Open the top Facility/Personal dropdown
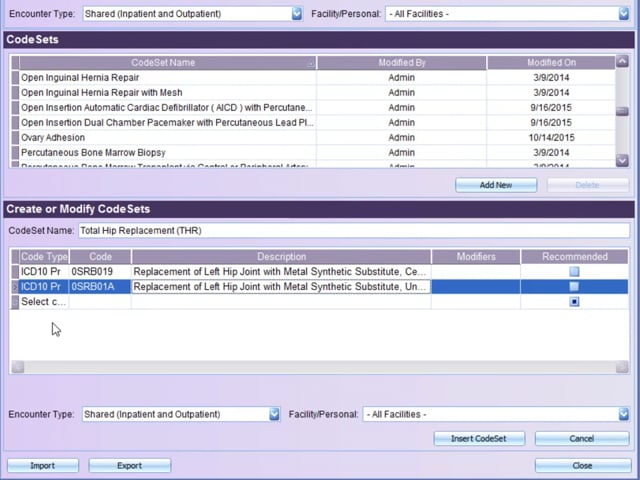The height and width of the screenshot is (480, 640). tap(623, 14)
